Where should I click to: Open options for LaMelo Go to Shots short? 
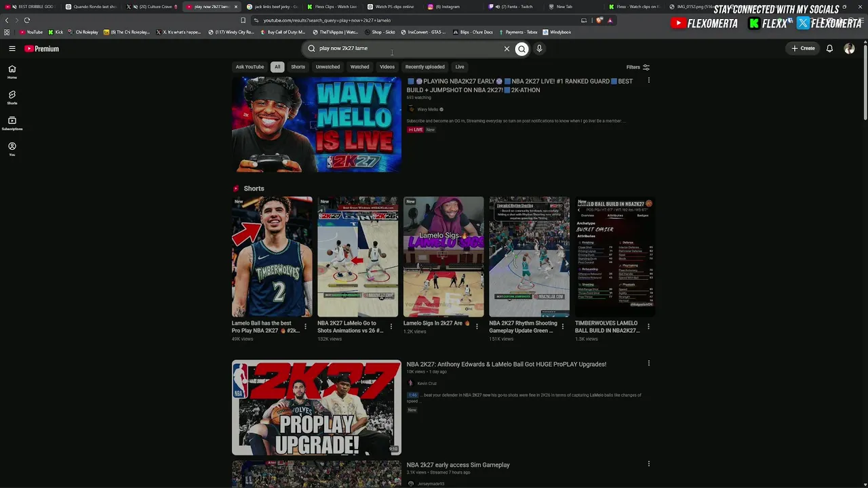click(x=391, y=327)
